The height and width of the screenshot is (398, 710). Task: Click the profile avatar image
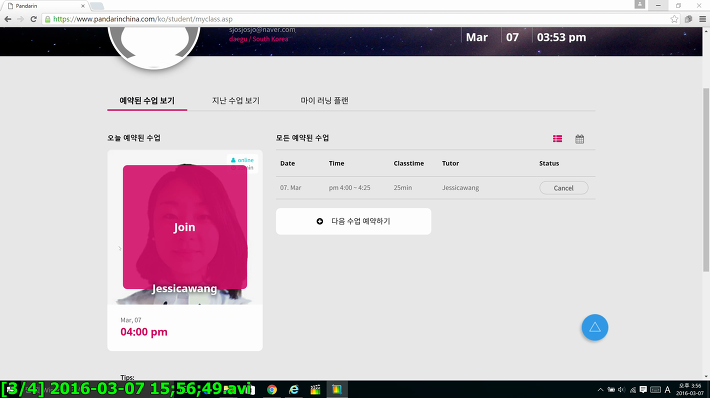[154, 47]
